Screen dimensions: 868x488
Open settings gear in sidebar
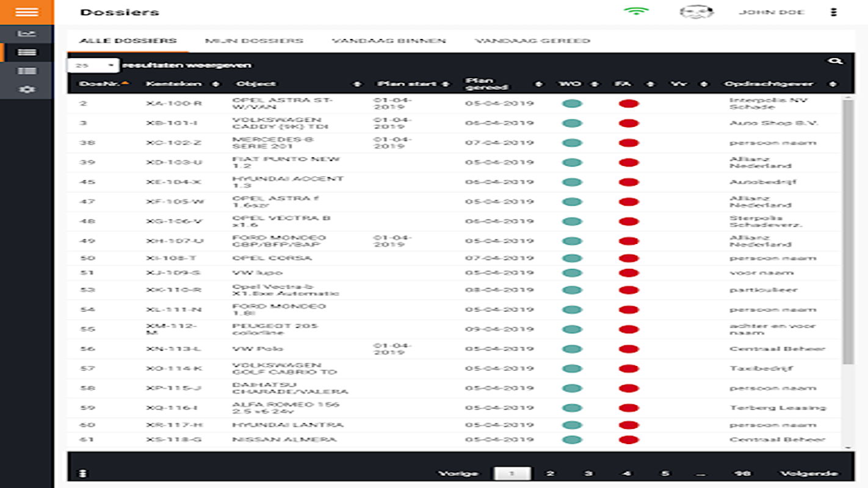pyautogui.click(x=27, y=89)
